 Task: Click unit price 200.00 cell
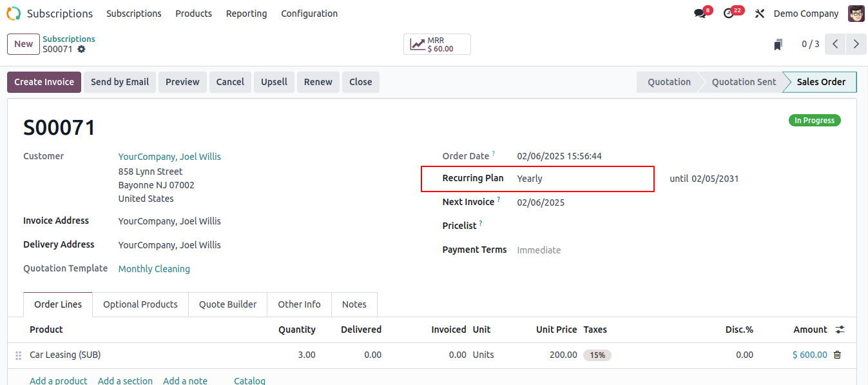[563, 355]
